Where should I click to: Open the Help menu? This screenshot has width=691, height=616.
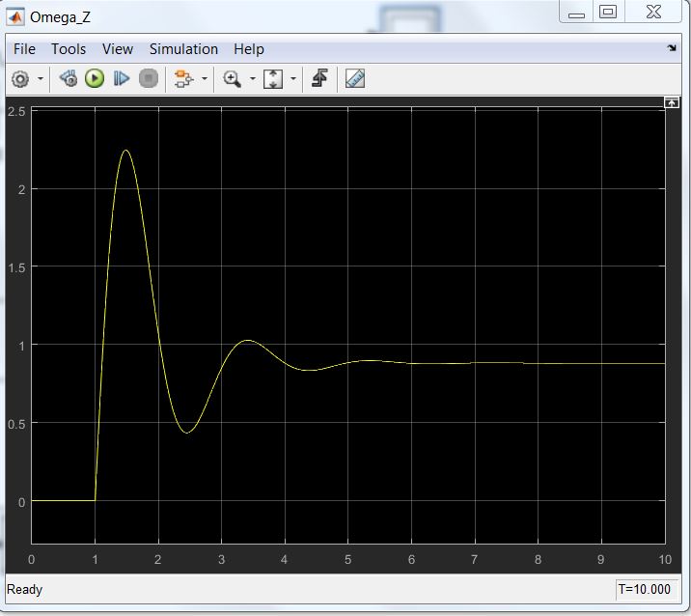(x=249, y=49)
